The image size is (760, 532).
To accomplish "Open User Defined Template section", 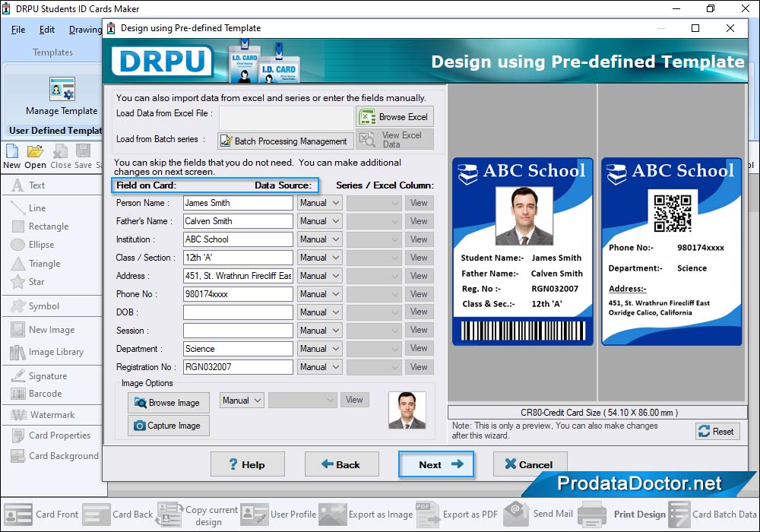I will click(x=55, y=130).
